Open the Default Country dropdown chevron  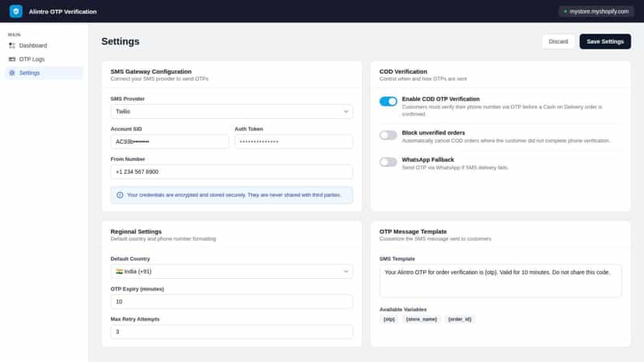click(346, 271)
